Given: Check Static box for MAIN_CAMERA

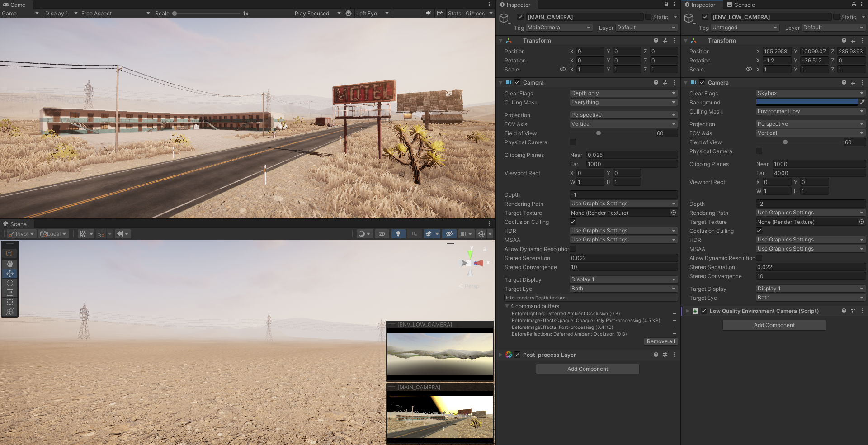Looking at the screenshot, I should click(x=648, y=17).
